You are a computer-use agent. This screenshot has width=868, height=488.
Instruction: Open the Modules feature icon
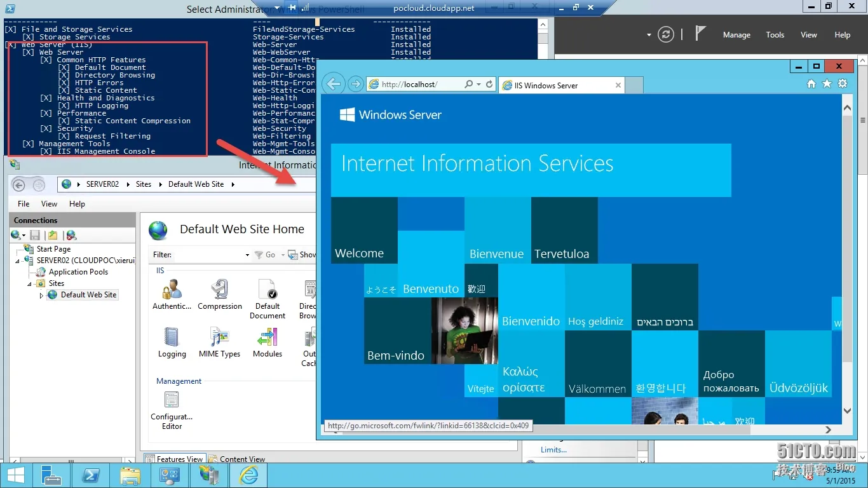(268, 342)
